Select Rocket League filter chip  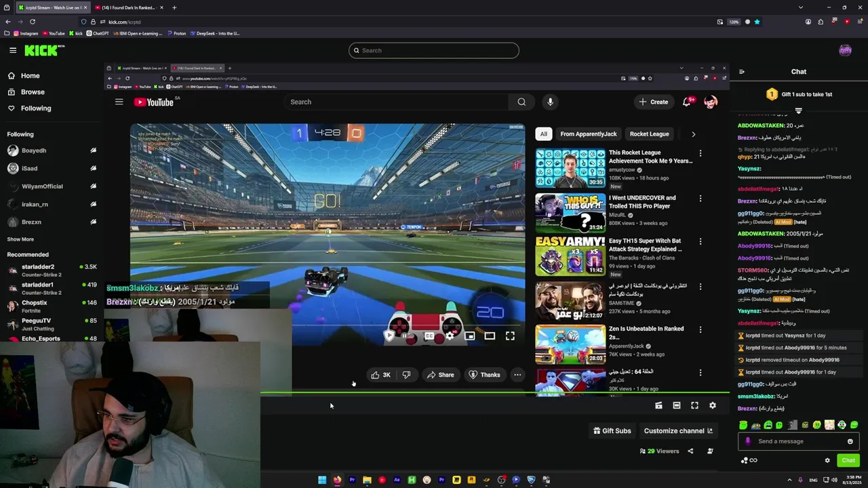(649, 134)
